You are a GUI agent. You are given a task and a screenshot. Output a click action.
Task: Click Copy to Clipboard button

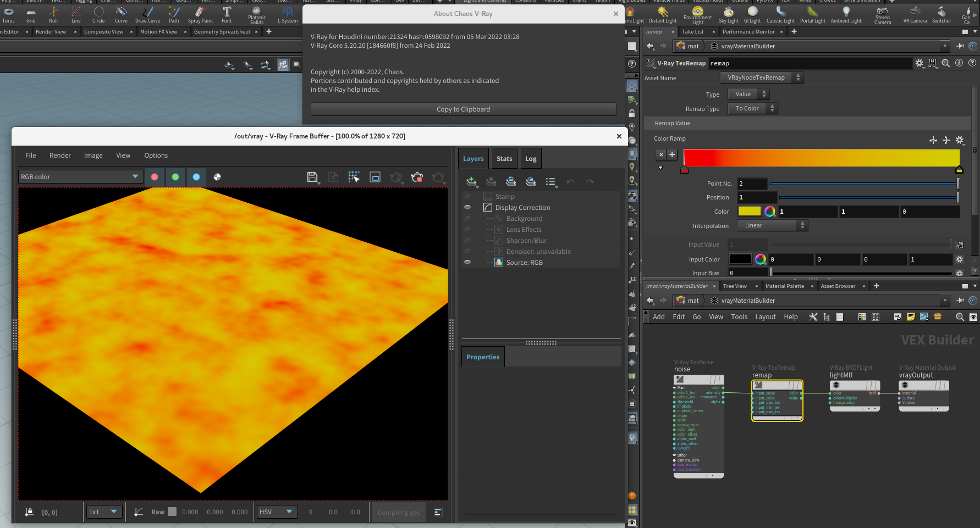(463, 109)
